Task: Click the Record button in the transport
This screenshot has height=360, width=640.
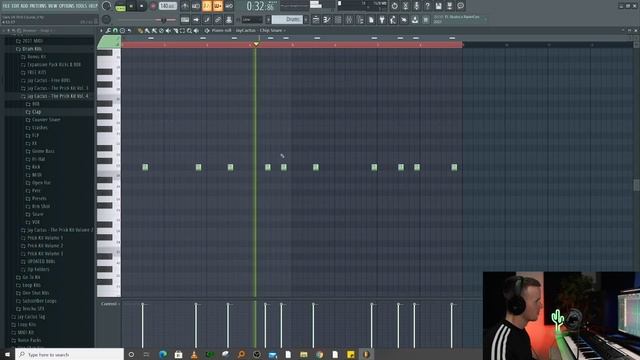Action: click(153, 6)
